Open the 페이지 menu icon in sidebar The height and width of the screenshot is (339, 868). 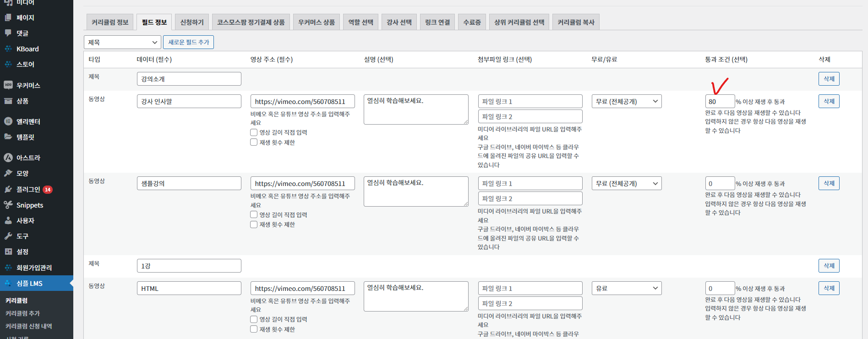(x=8, y=17)
